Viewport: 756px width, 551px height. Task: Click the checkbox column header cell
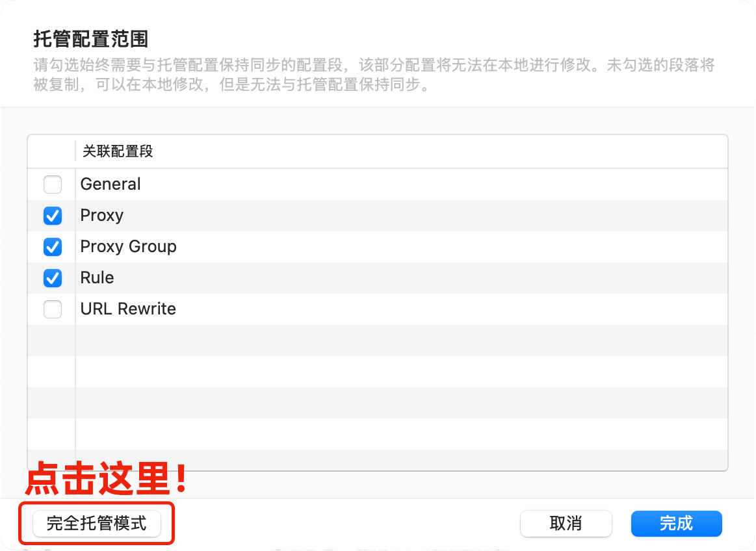(x=51, y=151)
